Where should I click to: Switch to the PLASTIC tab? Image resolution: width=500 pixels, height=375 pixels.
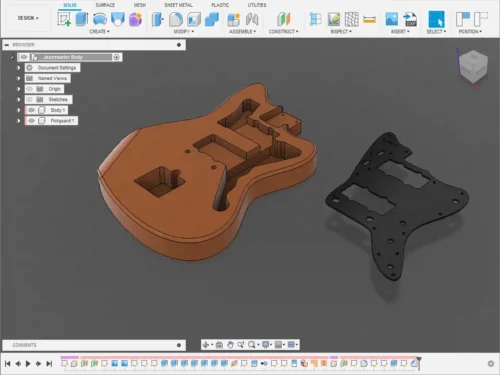coord(220,5)
